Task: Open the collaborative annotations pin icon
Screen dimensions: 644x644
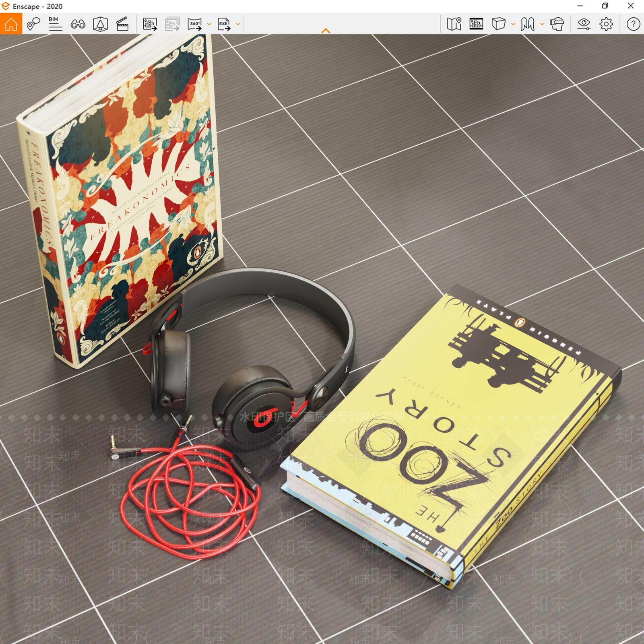Action: pos(33,24)
